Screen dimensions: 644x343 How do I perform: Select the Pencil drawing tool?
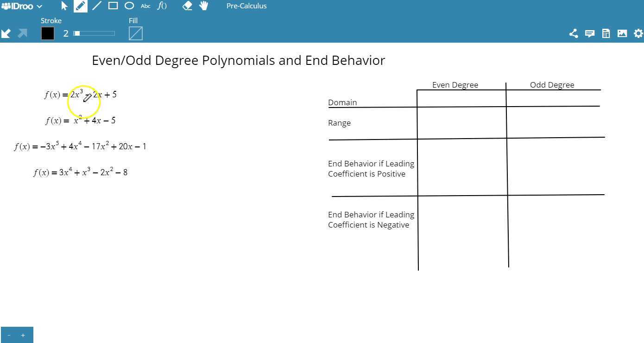80,6
